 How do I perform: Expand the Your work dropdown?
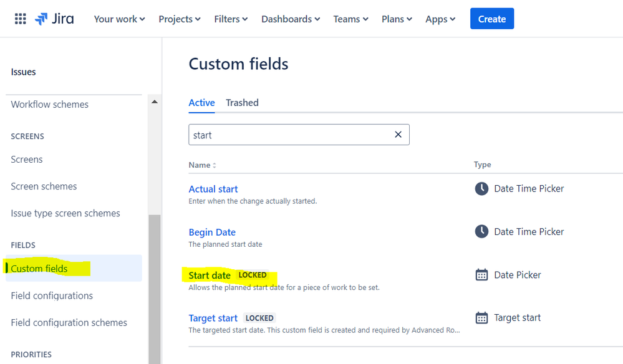coord(119,19)
